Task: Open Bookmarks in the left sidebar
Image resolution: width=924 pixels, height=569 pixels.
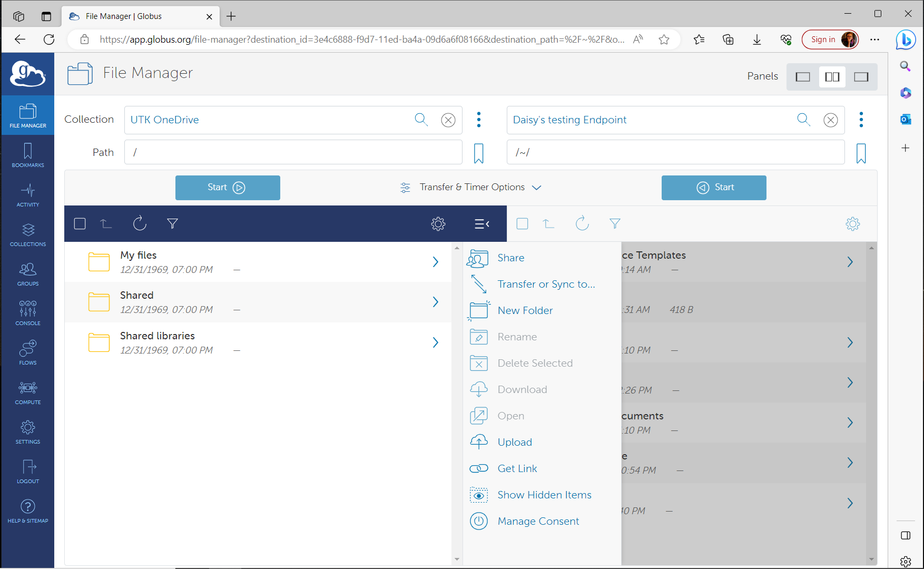Action: [28, 155]
